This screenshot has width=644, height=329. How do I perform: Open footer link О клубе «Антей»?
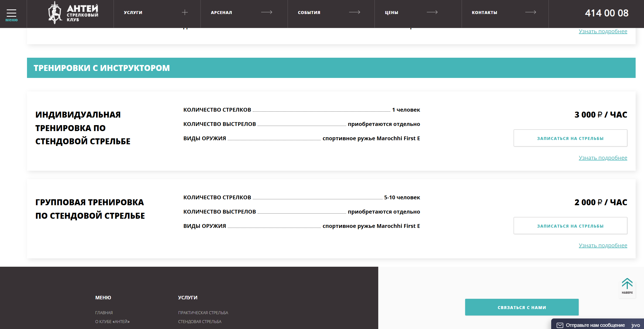112,321
